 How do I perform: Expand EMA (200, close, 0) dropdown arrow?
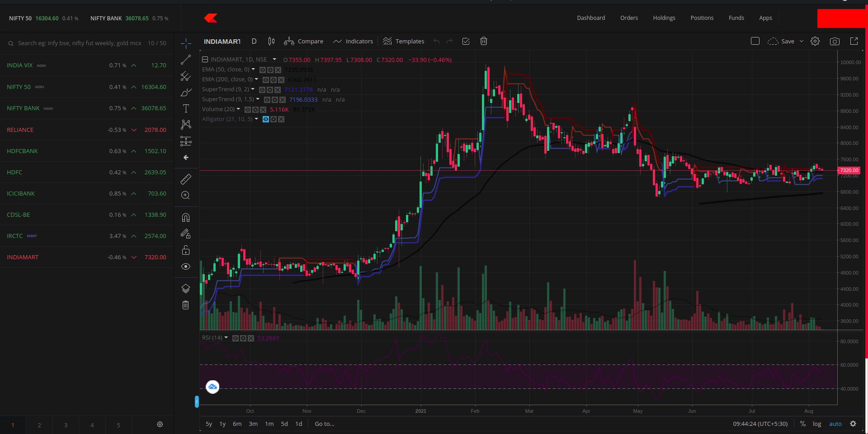pyautogui.click(x=256, y=79)
